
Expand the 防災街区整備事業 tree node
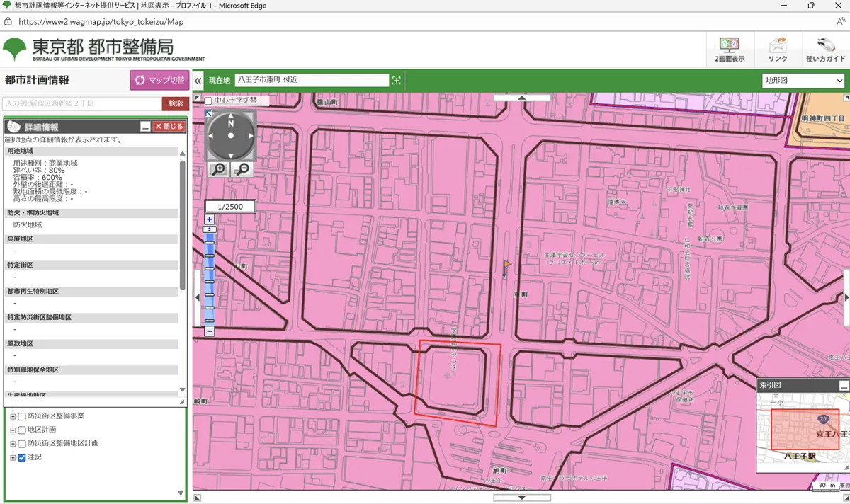tap(13, 416)
